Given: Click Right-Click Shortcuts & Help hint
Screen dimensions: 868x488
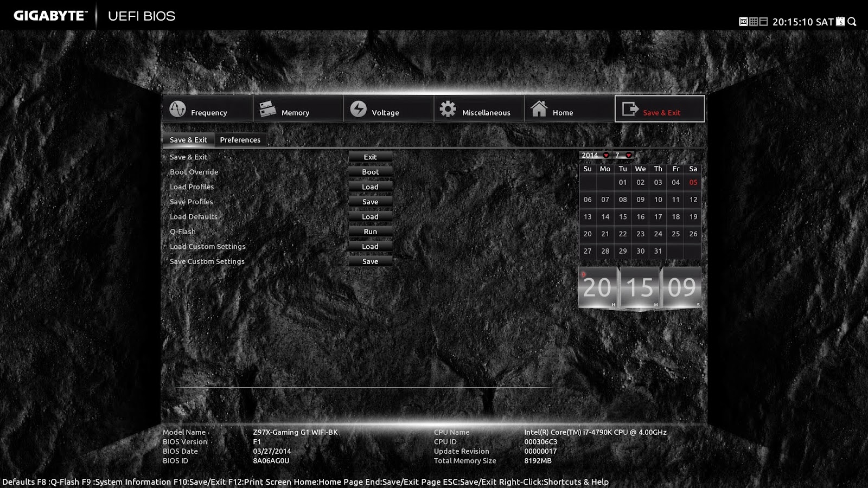Looking at the screenshot, I should [554, 482].
